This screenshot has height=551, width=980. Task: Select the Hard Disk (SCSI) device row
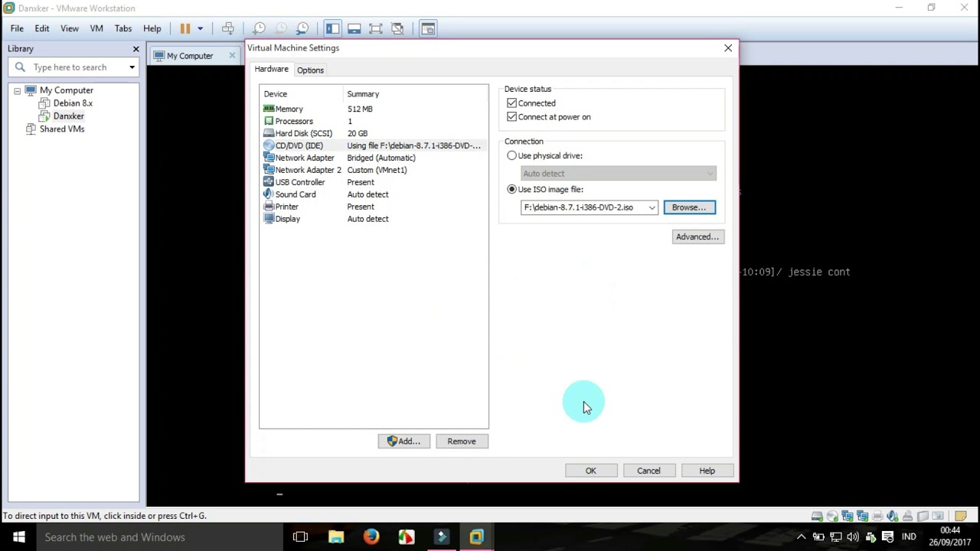pos(374,133)
